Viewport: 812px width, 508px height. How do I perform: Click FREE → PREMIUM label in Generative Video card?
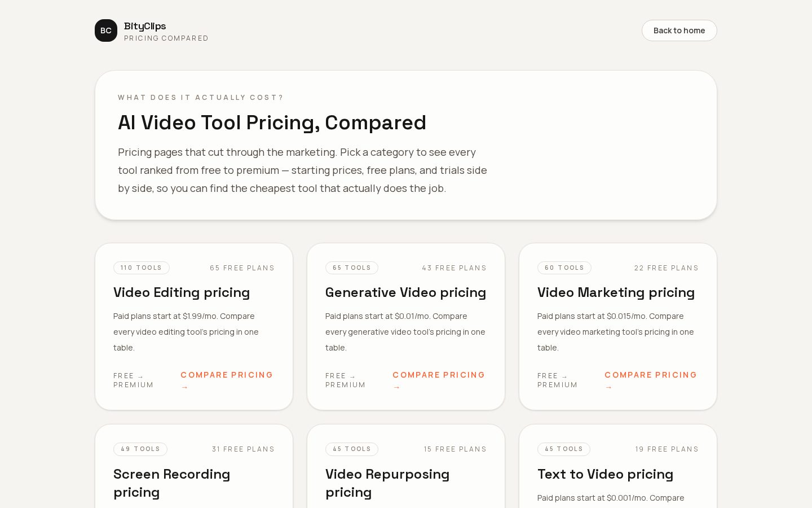[x=346, y=380]
